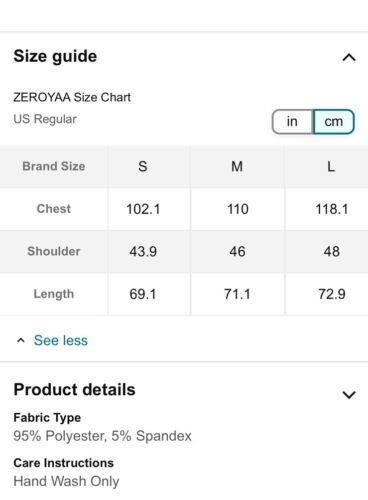Click the Hand Wash Only text

[66, 481]
